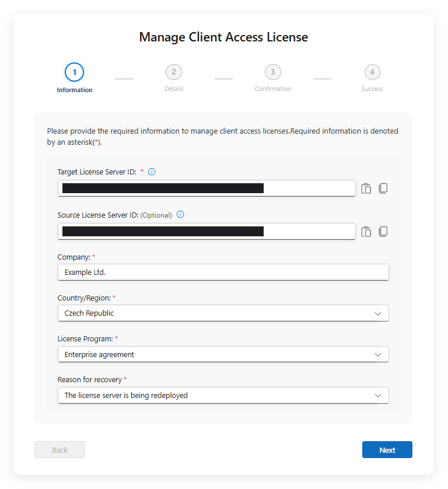Image resolution: width=448 pixels, height=489 pixels.
Task: Paste into Target License Server ID field
Action: (x=366, y=188)
